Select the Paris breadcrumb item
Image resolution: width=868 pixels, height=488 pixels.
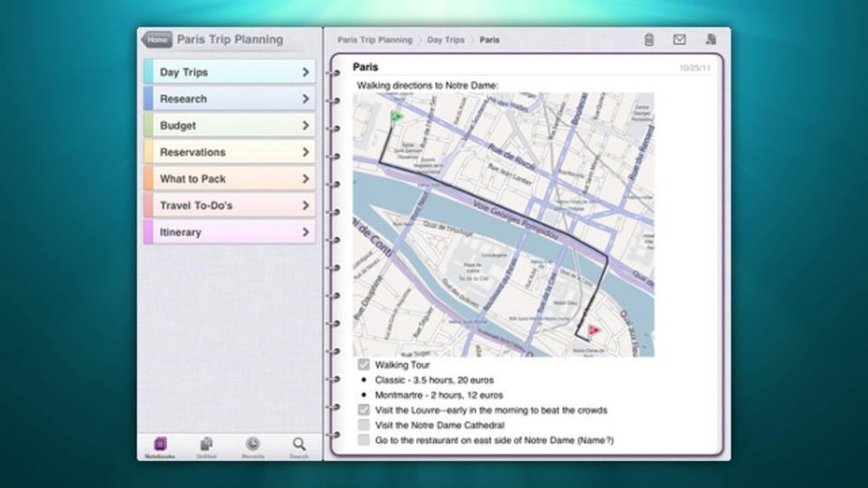pyautogui.click(x=489, y=40)
